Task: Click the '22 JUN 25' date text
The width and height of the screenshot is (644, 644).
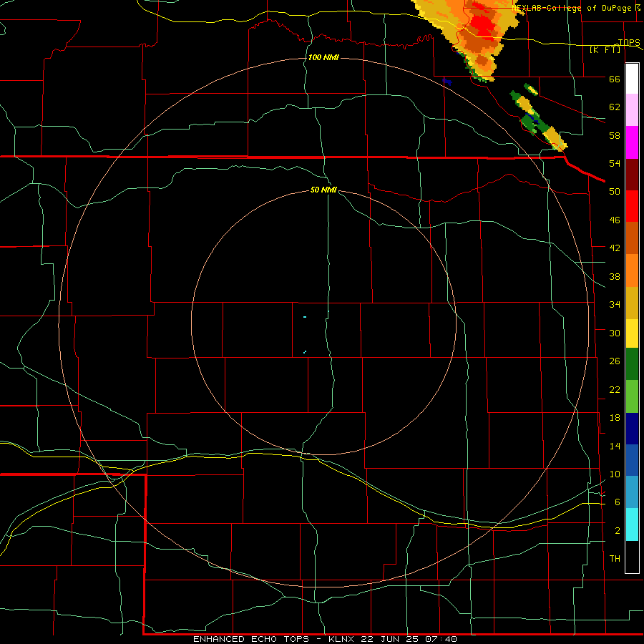Action: (390, 639)
